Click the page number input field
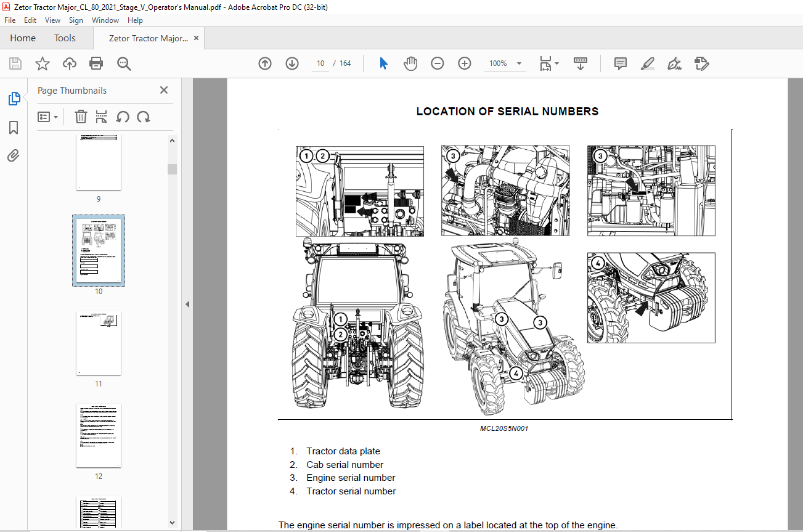The width and height of the screenshot is (803, 532). 321,63
